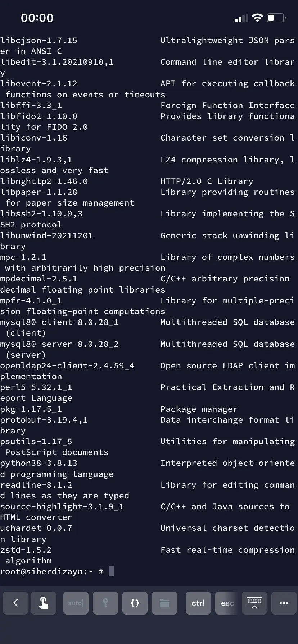
Task: Tap the cellular signal bars icon
Action: 241,18
